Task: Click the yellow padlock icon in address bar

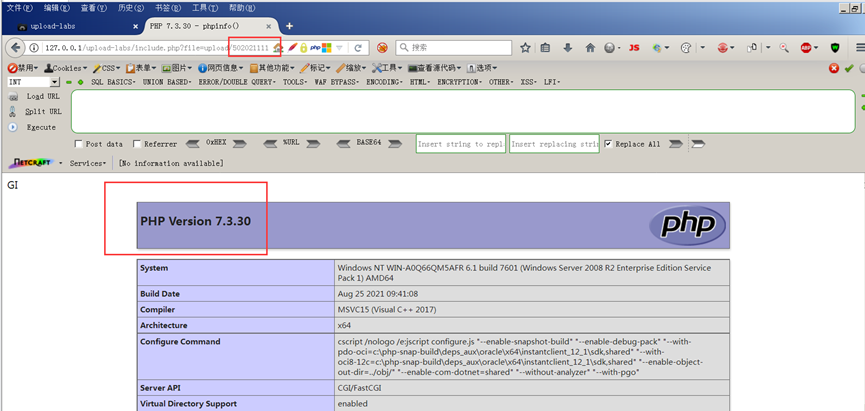Action: point(303,48)
